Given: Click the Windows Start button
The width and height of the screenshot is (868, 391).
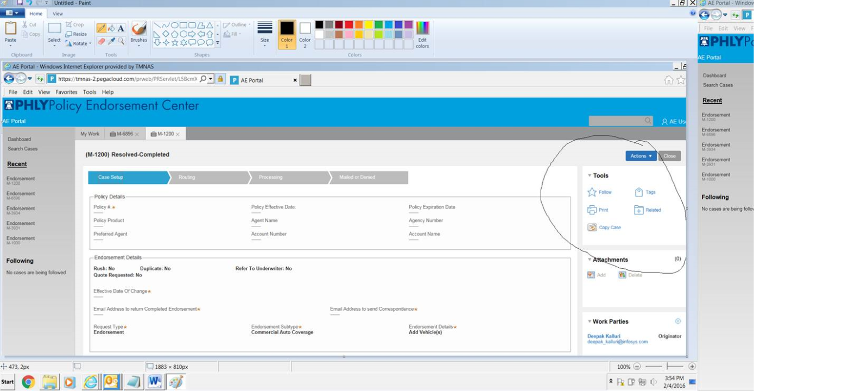Looking at the screenshot, I should [8, 382].
